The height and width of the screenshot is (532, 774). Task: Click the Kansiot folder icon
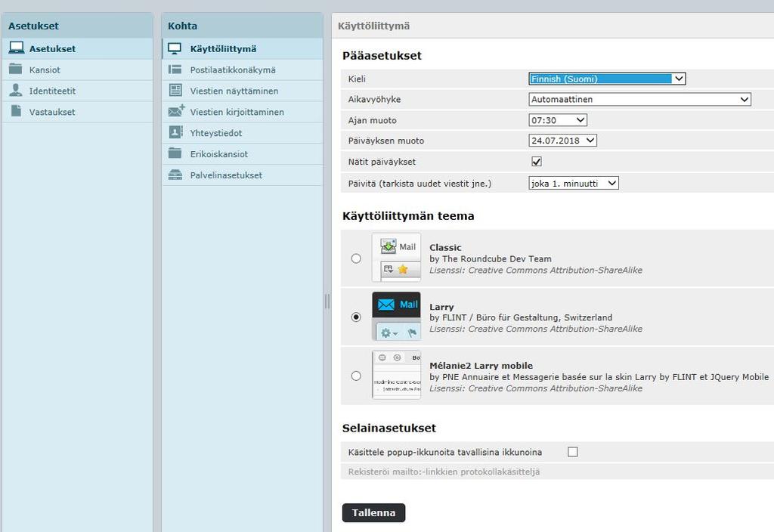[15, 70]
